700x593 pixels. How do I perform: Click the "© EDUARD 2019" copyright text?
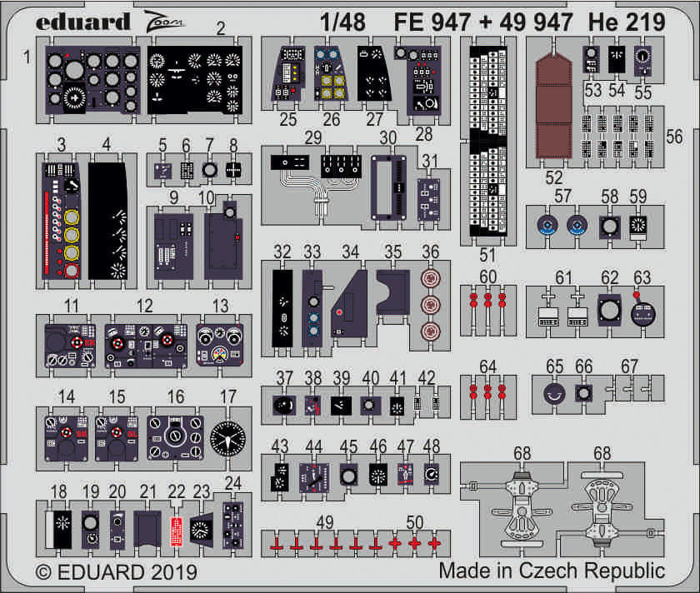click(x=116, y=572)
